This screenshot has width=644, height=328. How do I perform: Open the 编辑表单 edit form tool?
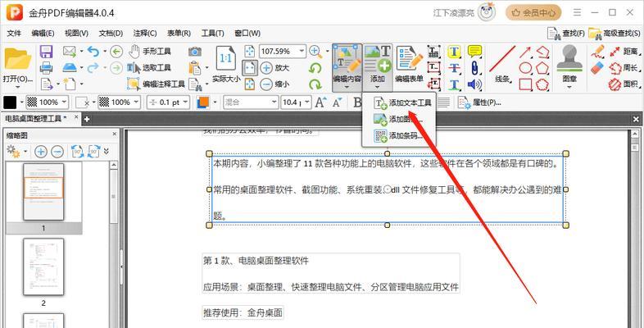[x=409, y=65]
